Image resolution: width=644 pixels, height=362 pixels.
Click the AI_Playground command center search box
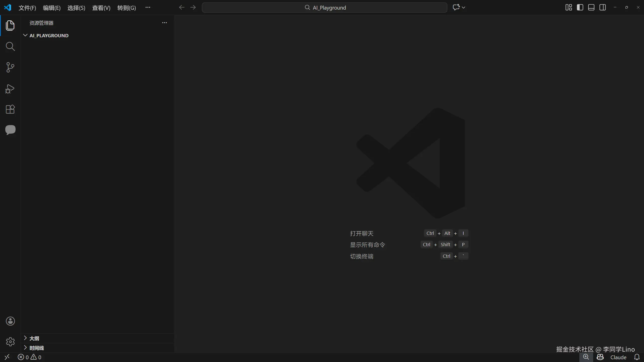coord(325,8)
